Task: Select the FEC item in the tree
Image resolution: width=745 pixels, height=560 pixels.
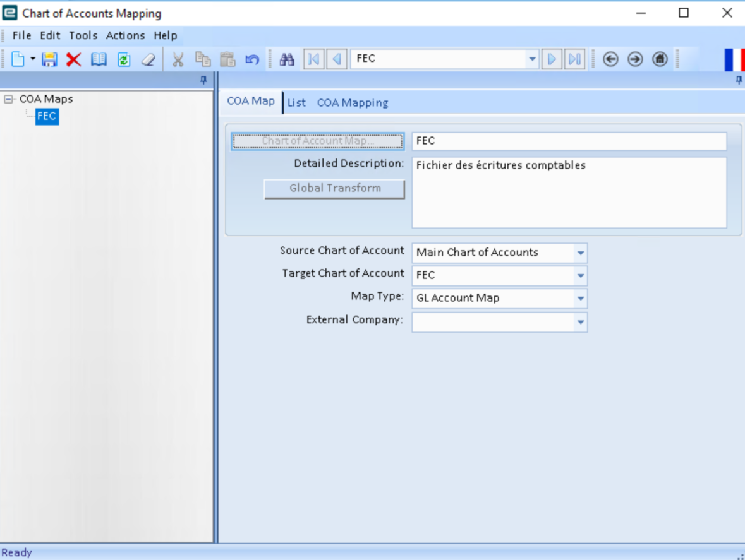Action: pos(47,116)
